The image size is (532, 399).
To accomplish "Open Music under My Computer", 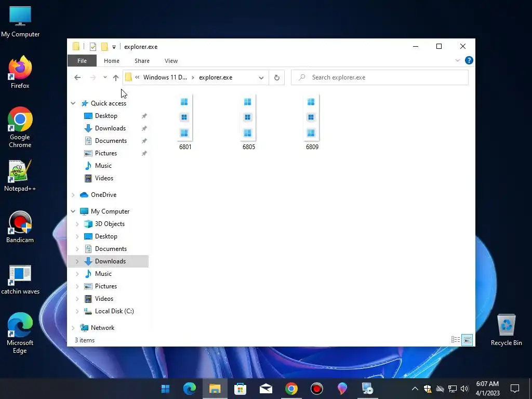I will pos(103,274).
